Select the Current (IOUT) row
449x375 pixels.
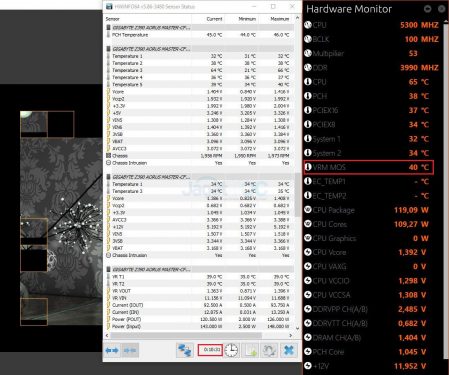(x=199, y=305)
